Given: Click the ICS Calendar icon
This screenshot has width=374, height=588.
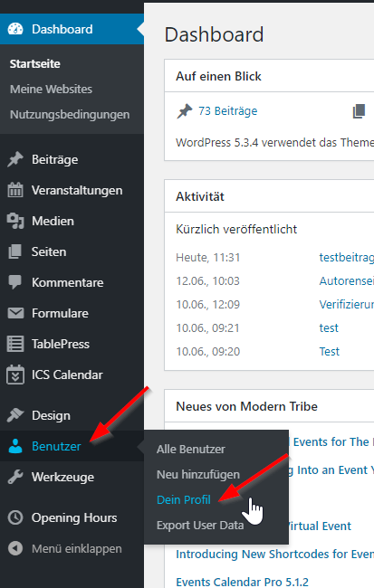Looking at the screenshot, I should tap(15, 375).
